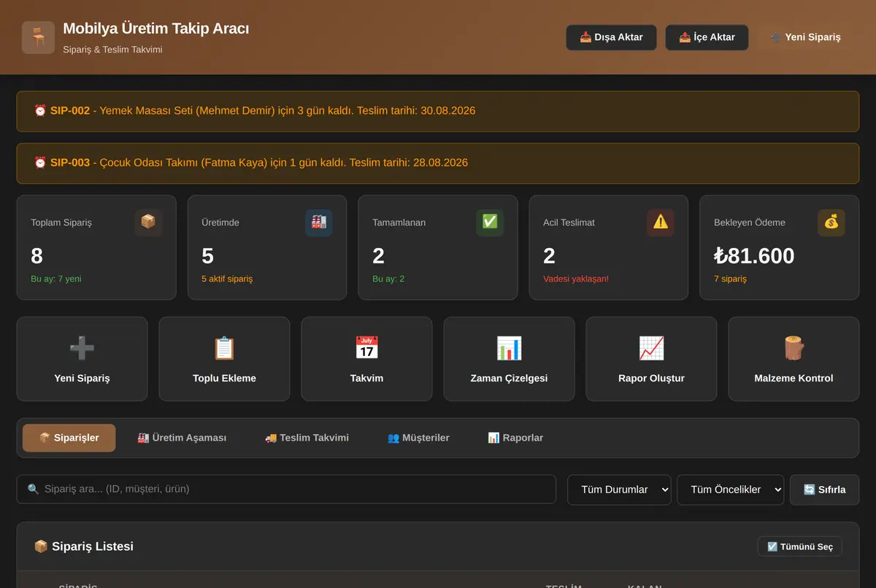This screenshot has height=588, width=876.
Task: Click the calendar icon of Takvim tile
Action: pos(366,348)
